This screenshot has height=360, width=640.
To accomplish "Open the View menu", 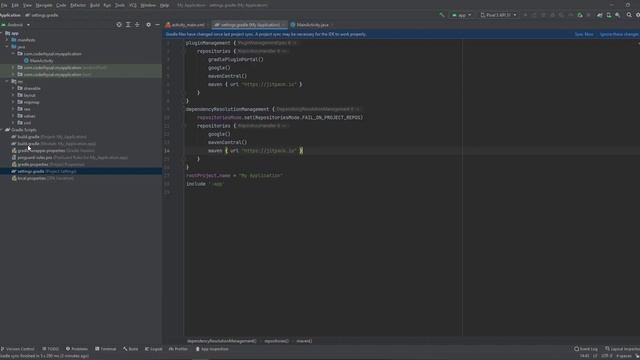I will click(x=27, y=5).
